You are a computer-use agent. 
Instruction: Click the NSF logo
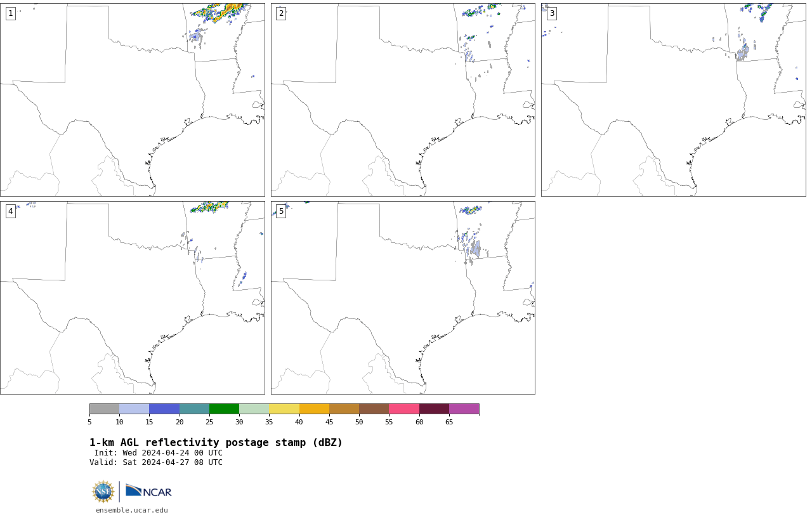click(x=103, y=492)
